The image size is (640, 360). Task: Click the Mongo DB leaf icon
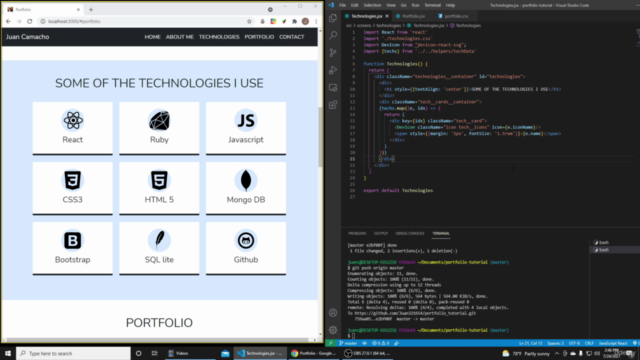point(246,180)
